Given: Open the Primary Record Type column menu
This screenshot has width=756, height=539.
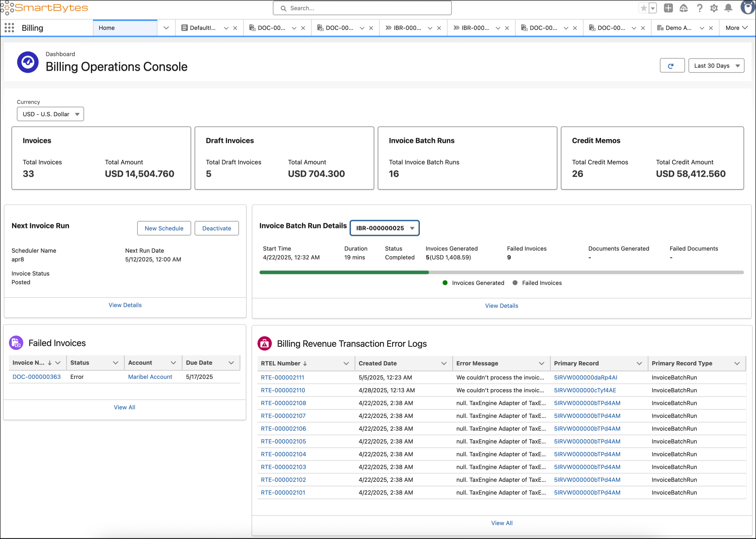Looking at the screenshot, I should point(737,363).
